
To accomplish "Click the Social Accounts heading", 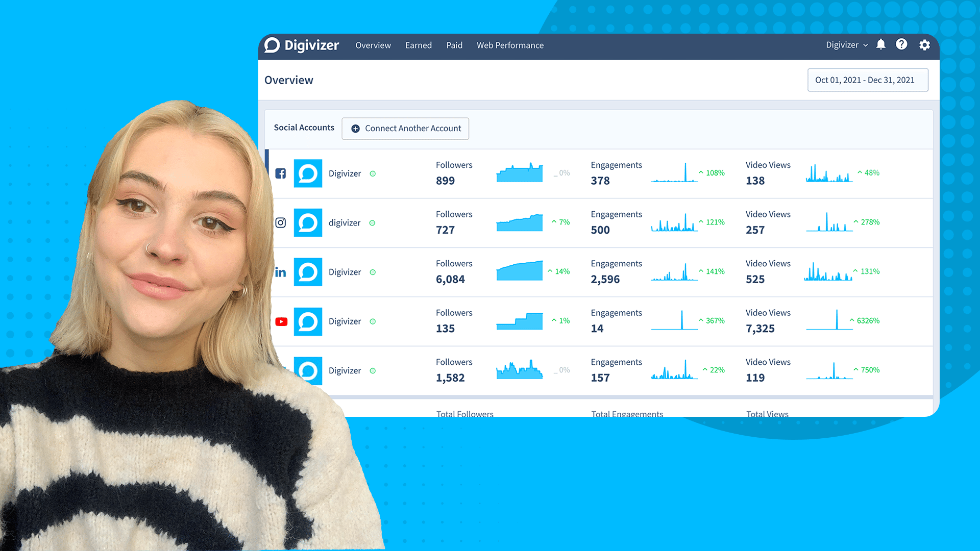I will pos(304,128).
